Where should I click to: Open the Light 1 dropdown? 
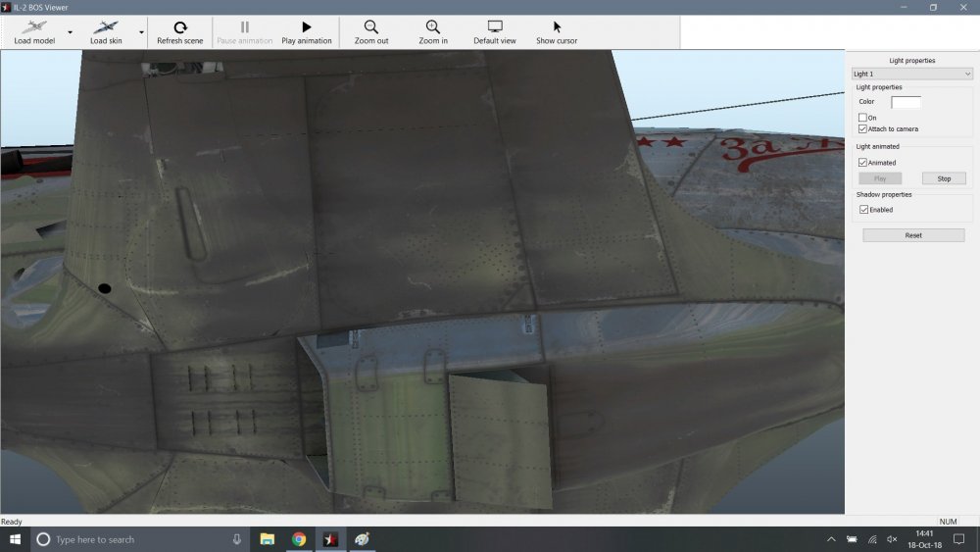911,74
